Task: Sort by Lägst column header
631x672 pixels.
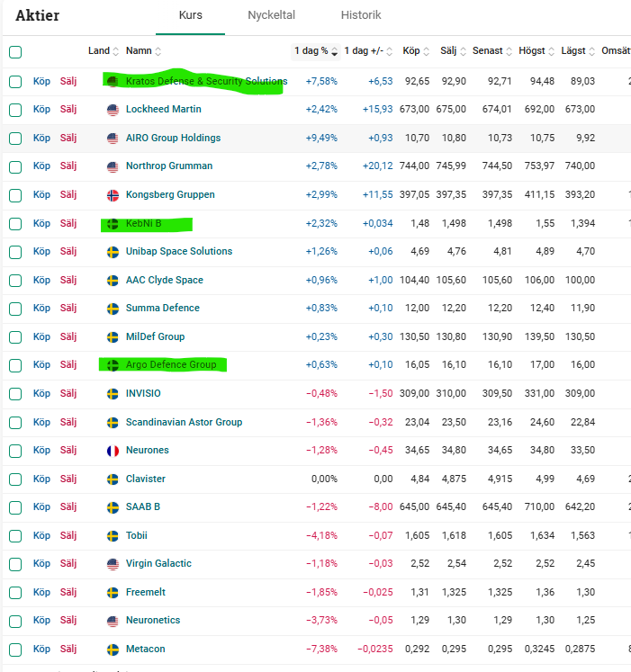Action: (x=578, y=51)
